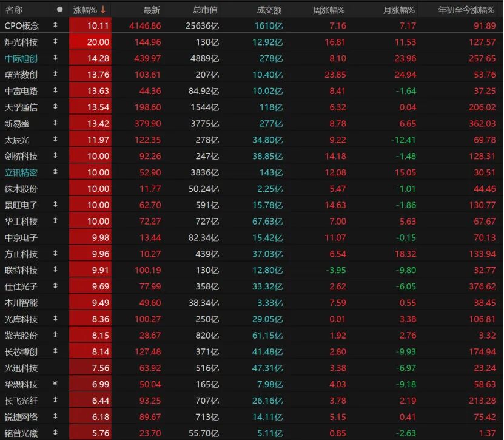
Task: Click the marker icon next to 长飞光纤
Action: [56, 401]
